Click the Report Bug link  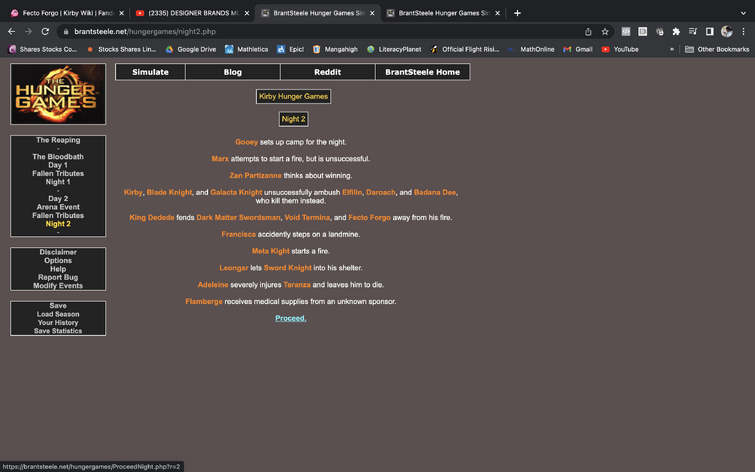coord(58,277)
